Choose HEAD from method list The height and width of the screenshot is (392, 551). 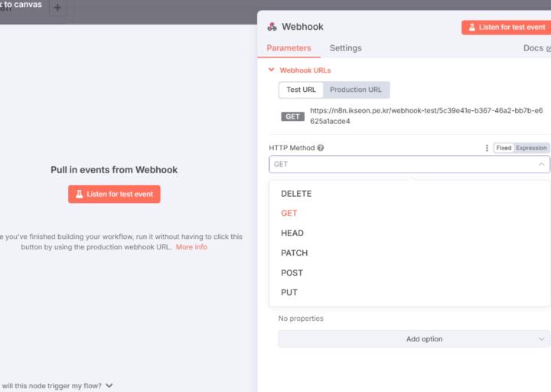coord(409,233)
